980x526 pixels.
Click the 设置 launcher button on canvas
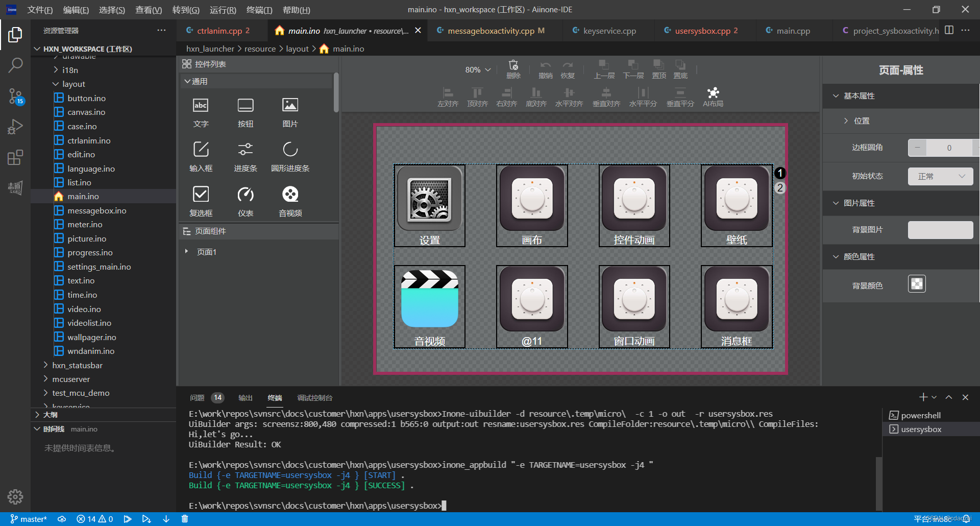coord(429,205)
